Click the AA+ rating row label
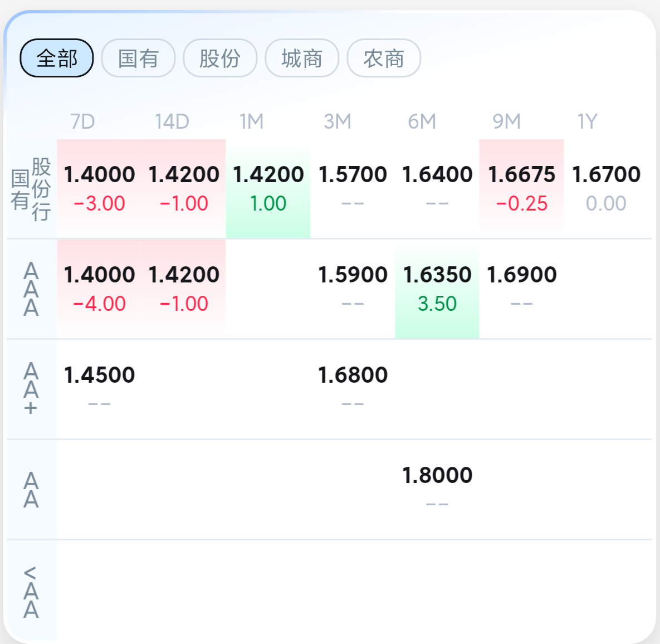 [x=31, y=389]
